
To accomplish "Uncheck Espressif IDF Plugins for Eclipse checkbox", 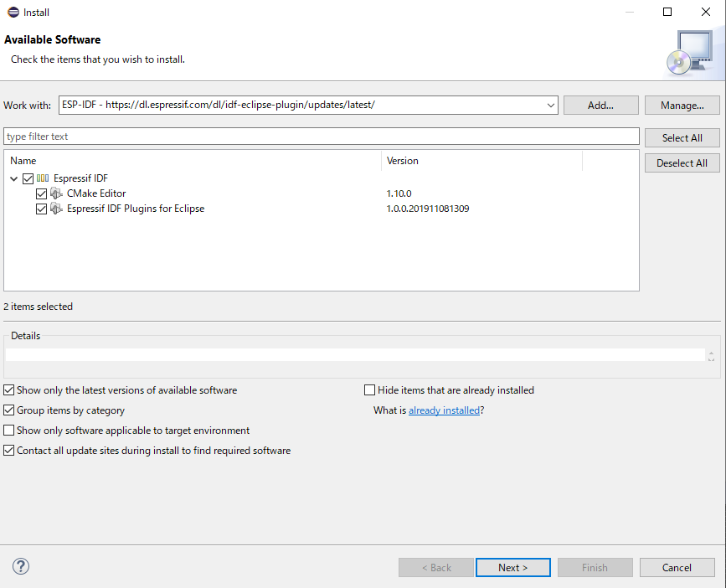I will tap(41, 209).
